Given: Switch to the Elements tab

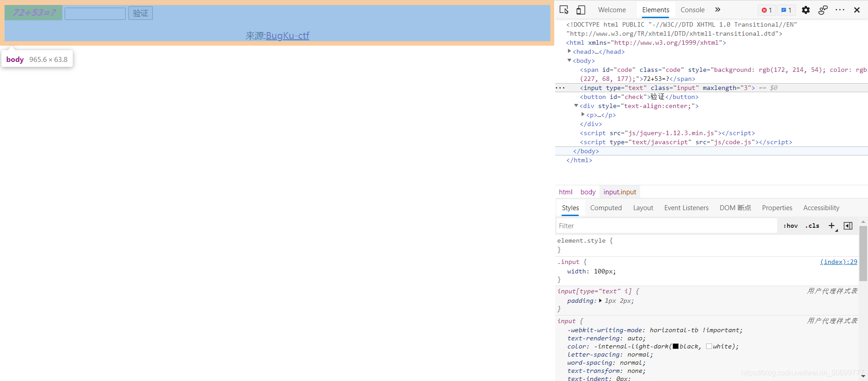Looking at the screenshot, I should 656,10.
